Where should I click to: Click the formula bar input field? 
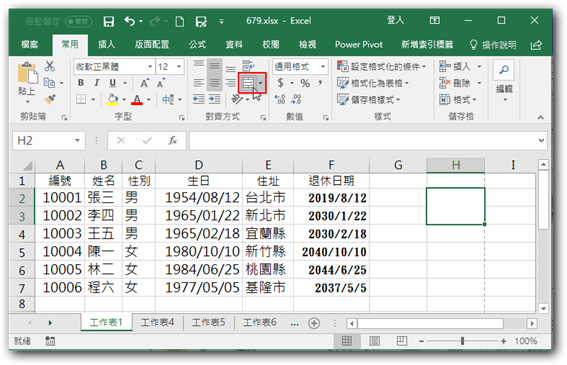363,140
